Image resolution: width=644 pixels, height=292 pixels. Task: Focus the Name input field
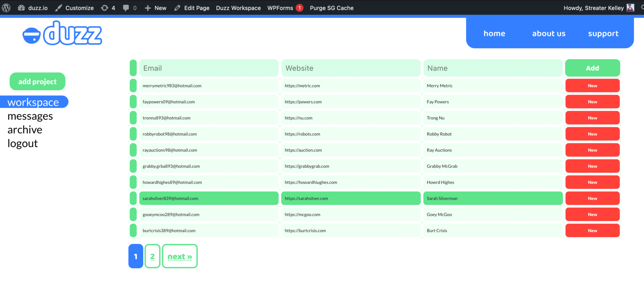[x=493, y=68]
